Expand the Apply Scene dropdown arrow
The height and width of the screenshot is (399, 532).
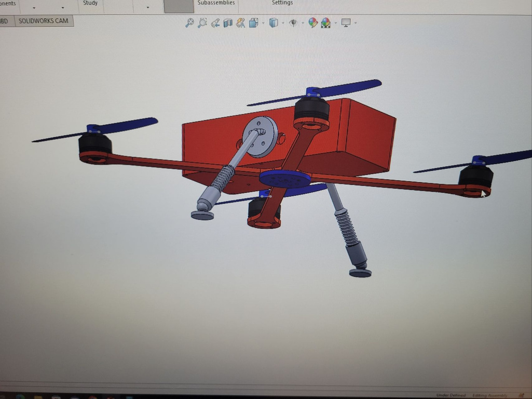point(336,23)
